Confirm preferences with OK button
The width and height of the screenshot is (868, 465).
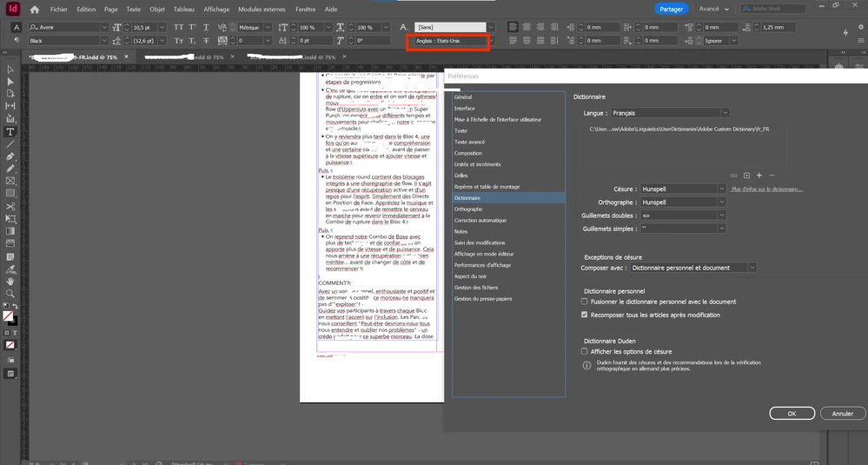[x=792, y=414]
